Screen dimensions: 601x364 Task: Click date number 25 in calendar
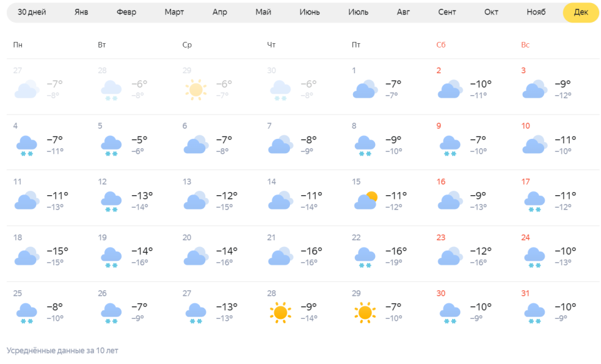[18, 293]
